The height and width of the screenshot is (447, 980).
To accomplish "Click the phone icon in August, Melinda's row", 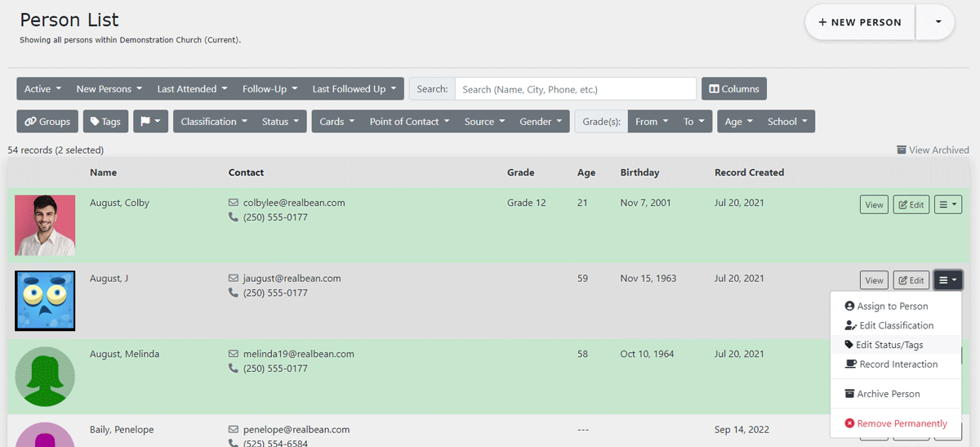I will pyautogui.click(x=234, y=369).
